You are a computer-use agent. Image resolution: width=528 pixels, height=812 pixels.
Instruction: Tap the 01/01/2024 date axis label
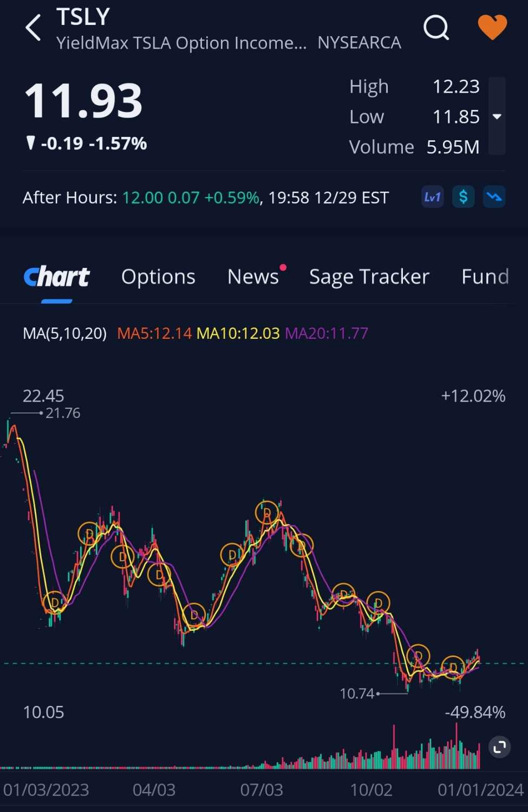(481, 790)
